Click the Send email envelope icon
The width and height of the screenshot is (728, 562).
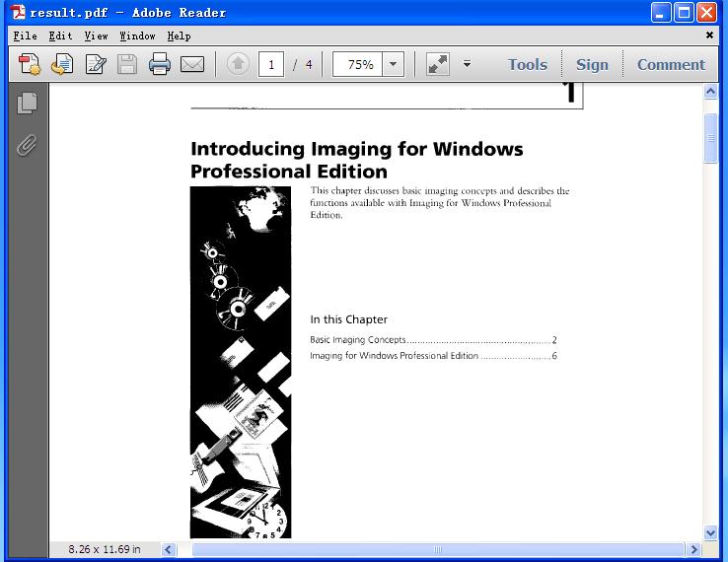click(192, 64)
